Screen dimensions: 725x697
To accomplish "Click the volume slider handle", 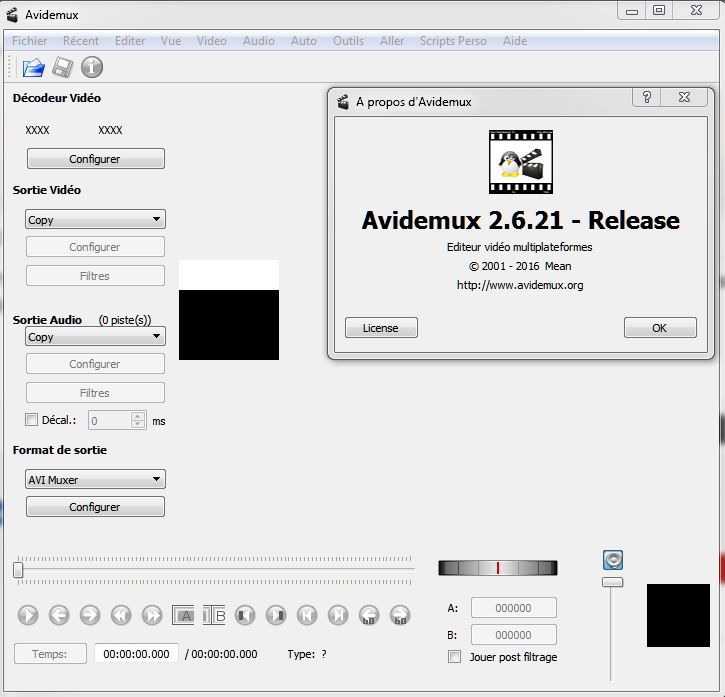I will coord(613,582).
